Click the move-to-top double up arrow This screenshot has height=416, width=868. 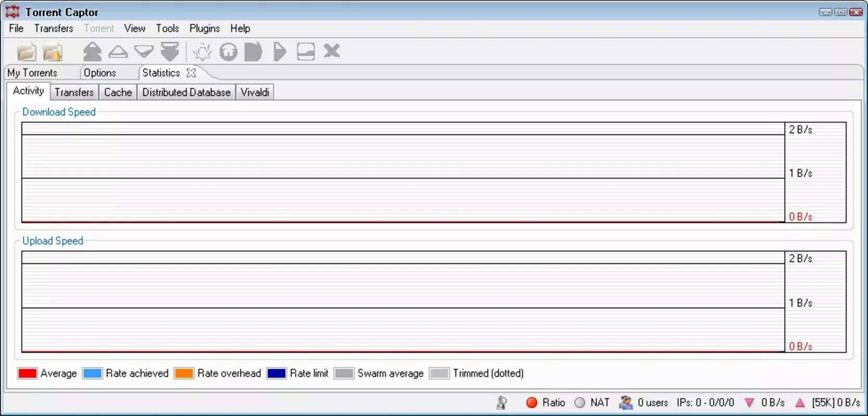pyautogui.click(x=92, y=51)
